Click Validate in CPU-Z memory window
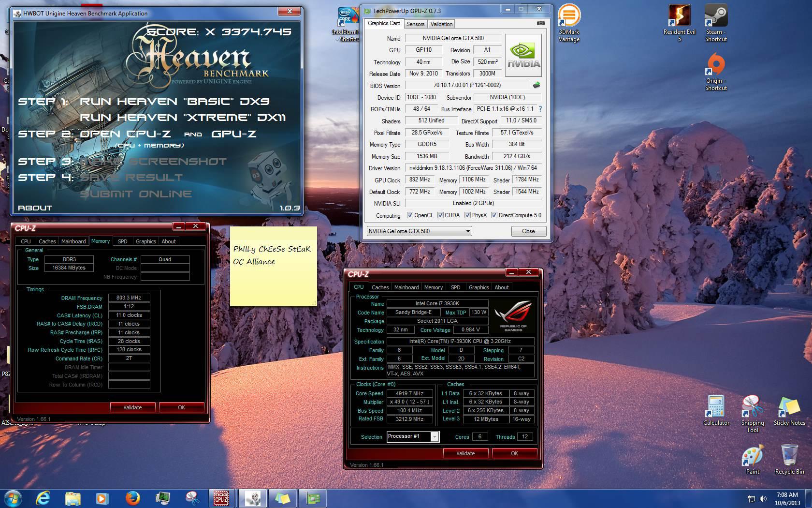Viewport: 812px width, 508px height. 132,407
